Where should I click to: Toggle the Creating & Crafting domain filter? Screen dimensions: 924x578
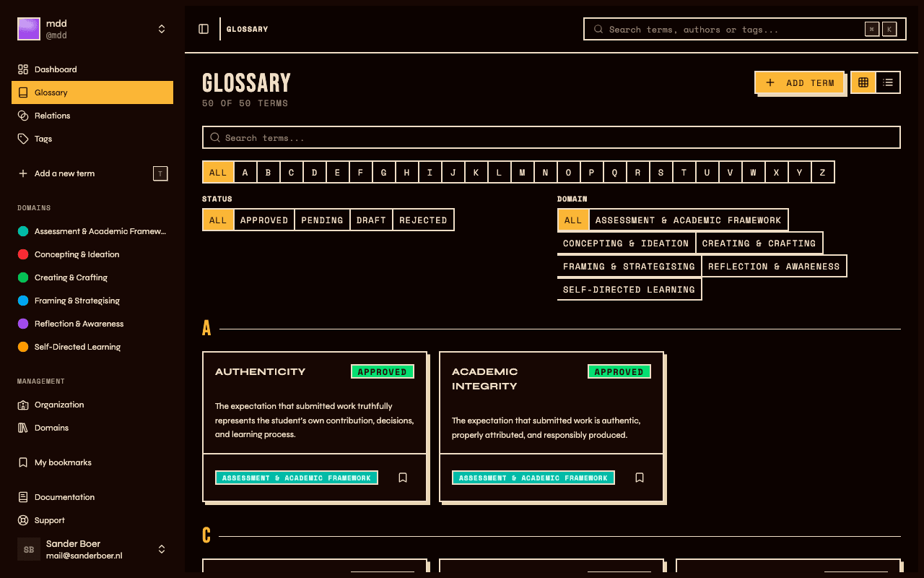pyautogui.click(x=759, y=243)
